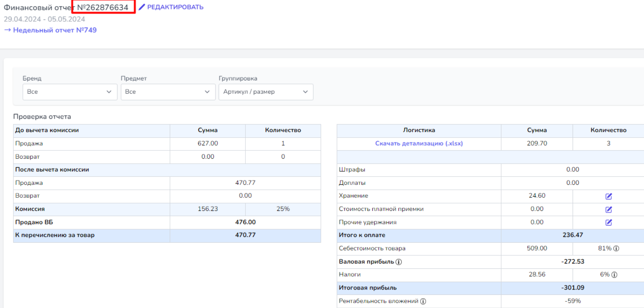Click the info icon beside the 6% tax rate
The image size is (644, 308).
[614, 275]
